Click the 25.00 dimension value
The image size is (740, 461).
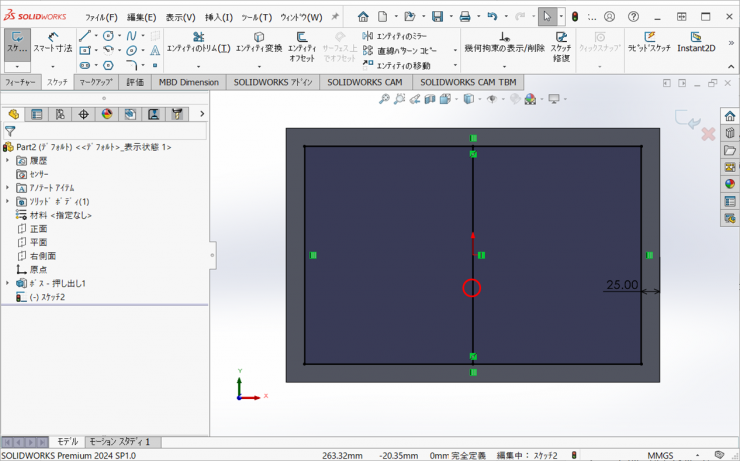(622, 285)
